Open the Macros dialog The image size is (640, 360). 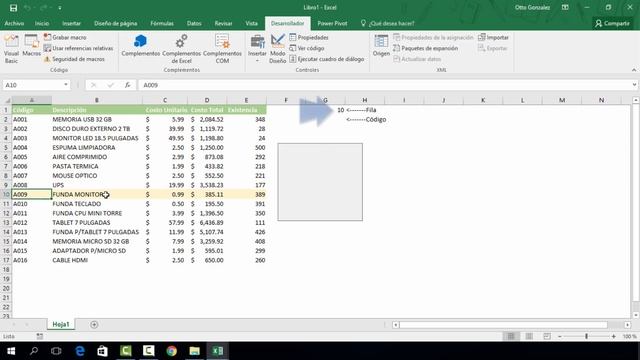click(x=31, y=46)
